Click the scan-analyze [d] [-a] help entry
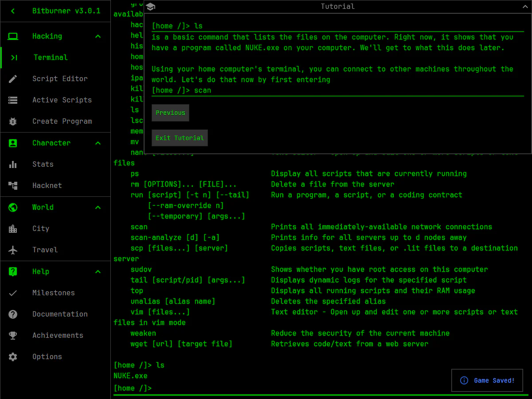 point(175,238)
